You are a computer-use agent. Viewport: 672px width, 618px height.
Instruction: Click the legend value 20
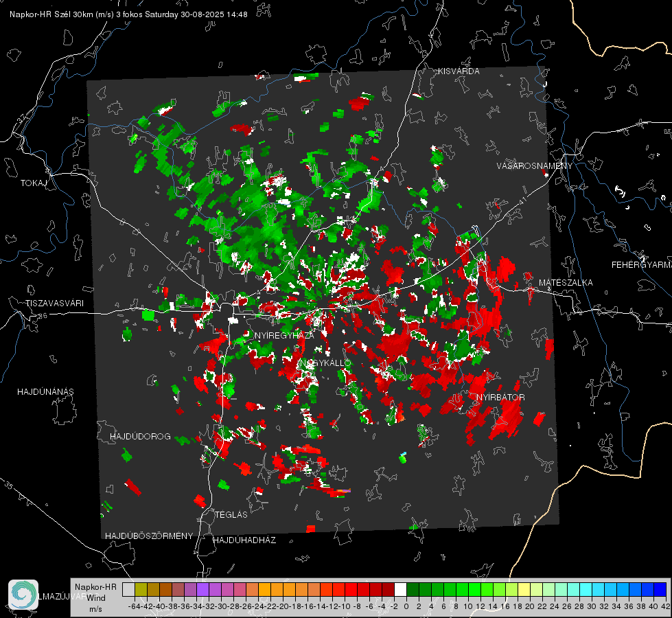530,606
